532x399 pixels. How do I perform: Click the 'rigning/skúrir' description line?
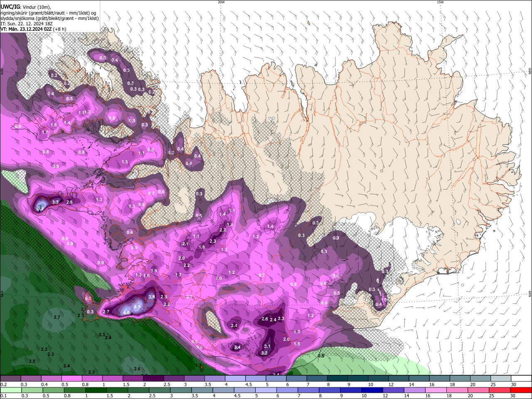coord(48,13)
